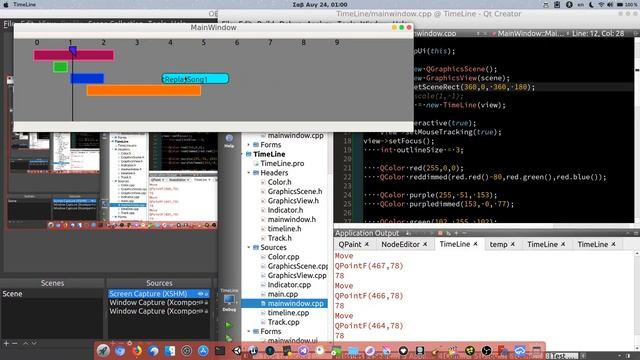Open Track.h in project tree
The image size is (640, 360).
(x=279, y=238)
